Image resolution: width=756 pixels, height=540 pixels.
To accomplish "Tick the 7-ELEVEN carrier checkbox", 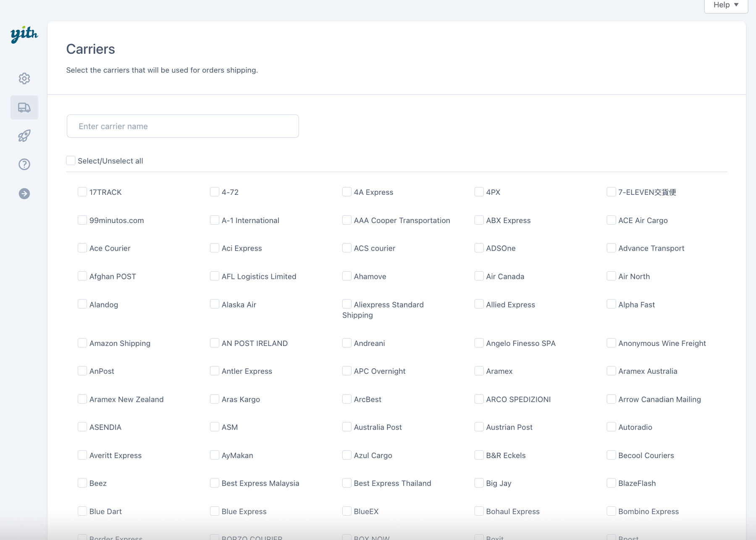I will pyautogui.click(x=612, y=192).
